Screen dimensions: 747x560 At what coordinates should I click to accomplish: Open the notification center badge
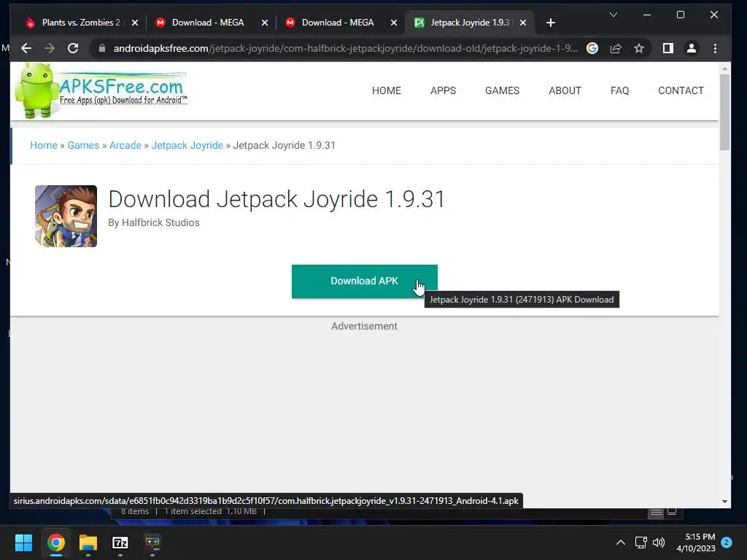pyautogui.click(x=727, y=542)
